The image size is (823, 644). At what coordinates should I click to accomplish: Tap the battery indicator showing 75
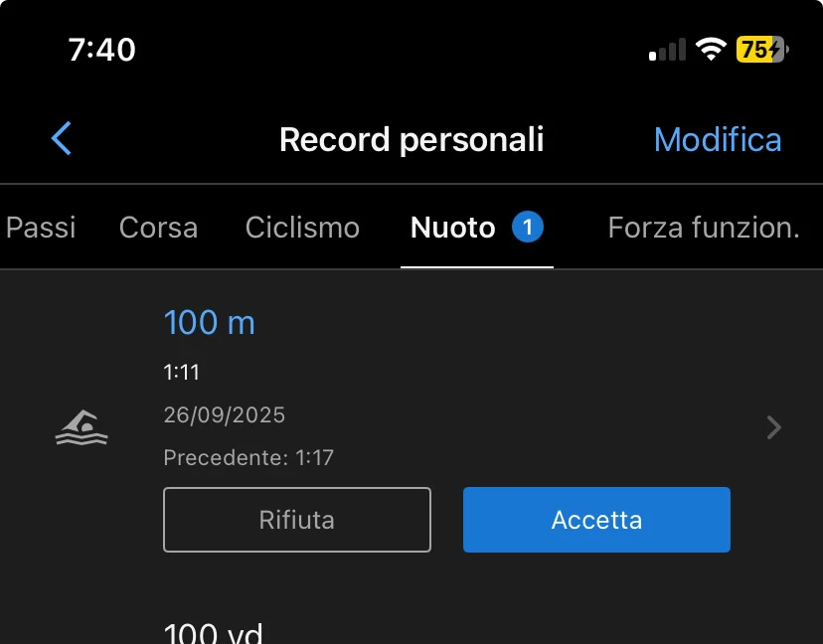762,50
